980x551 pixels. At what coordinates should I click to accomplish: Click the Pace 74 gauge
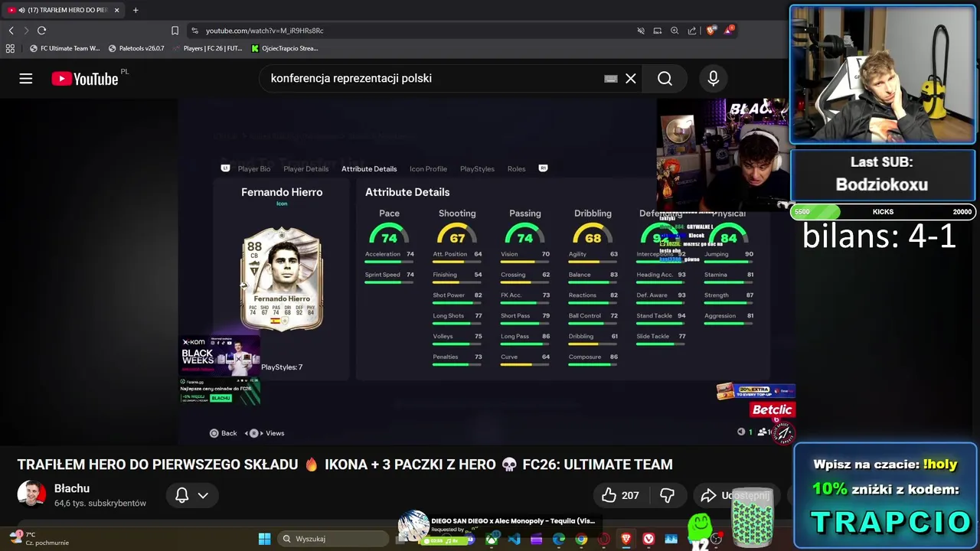tap(389, 233)
